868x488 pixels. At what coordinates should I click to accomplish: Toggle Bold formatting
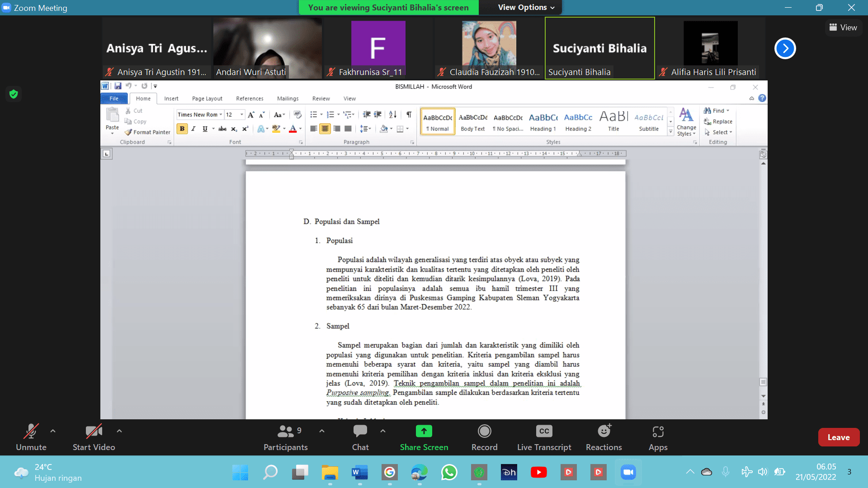click(182, 129)
